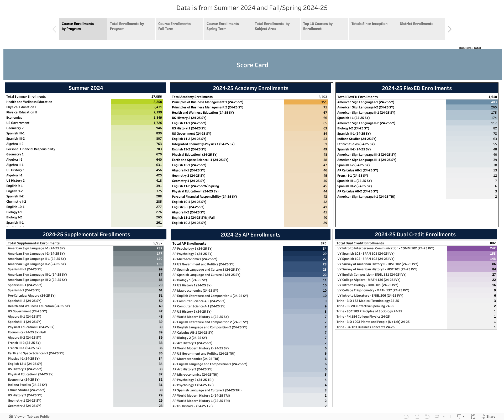Image resolution: width=504 pixels, height=420 pixels.
Task: Click the Tableau logo icon in the footer
Action: click(11, 416)
